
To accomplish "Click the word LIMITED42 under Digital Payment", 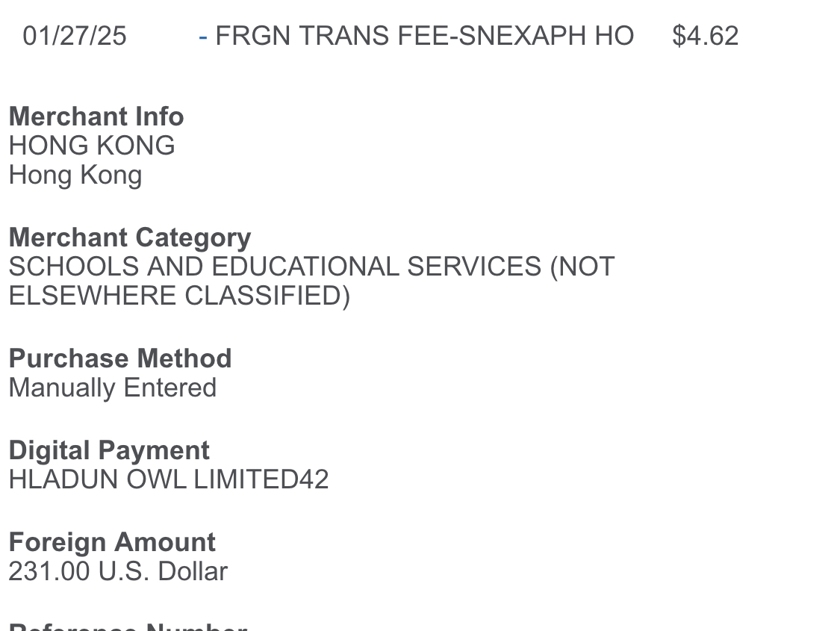I will pyautogui.click(x=261, y=479).
